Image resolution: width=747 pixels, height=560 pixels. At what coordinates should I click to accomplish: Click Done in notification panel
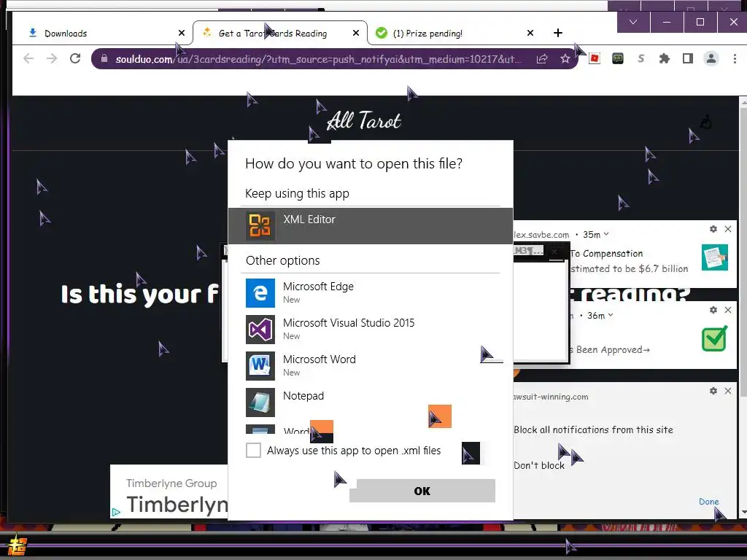pyautogui.click(x=708, y=502)
